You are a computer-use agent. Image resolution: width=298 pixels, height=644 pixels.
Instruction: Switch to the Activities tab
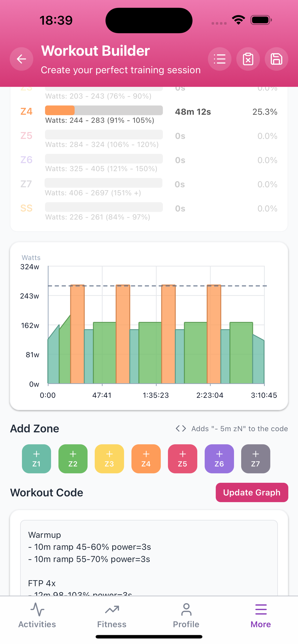click(x=37, y=616)
